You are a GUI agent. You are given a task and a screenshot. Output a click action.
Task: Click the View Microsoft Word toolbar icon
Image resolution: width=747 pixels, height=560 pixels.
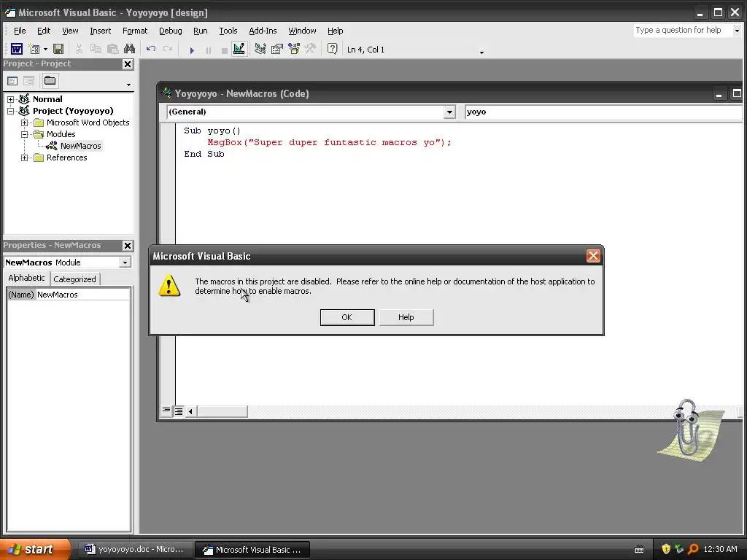[17, 49]
